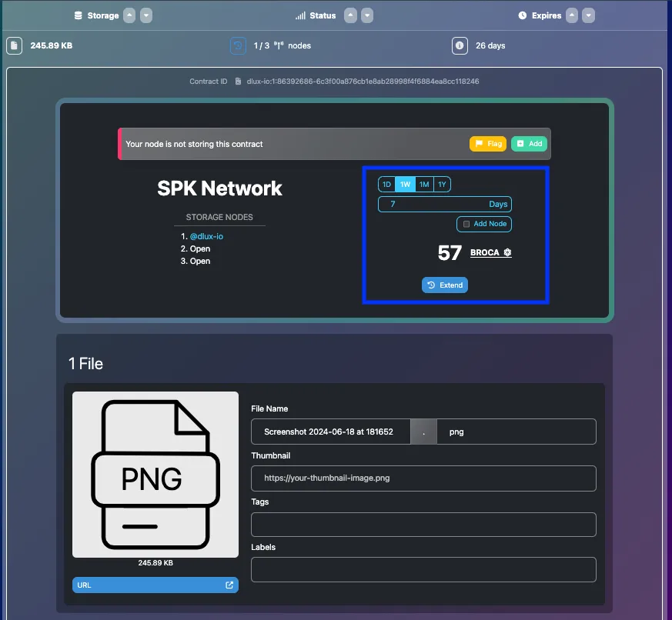
Task: Sort Status column ascending
Action: (350, 15)
